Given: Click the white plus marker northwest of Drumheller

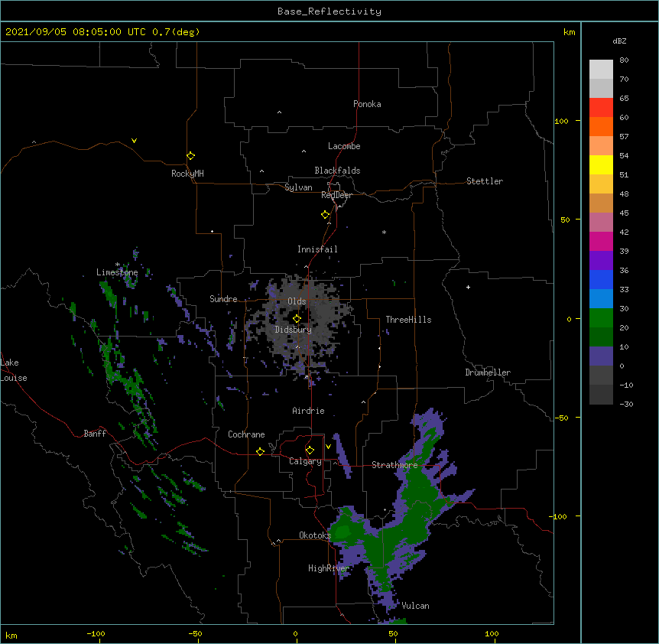Looking at the screenshot, I should click(468, 287).
